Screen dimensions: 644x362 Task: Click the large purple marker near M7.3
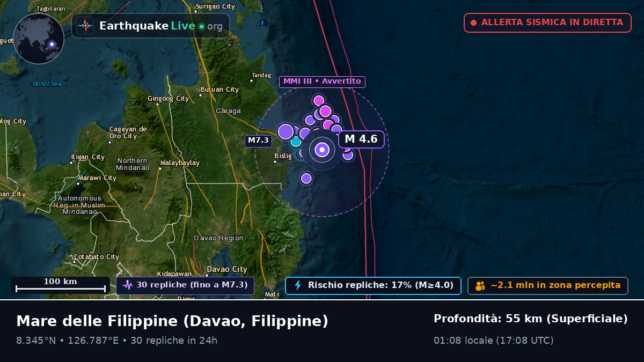pyautogui.click(x=286, y=131)
